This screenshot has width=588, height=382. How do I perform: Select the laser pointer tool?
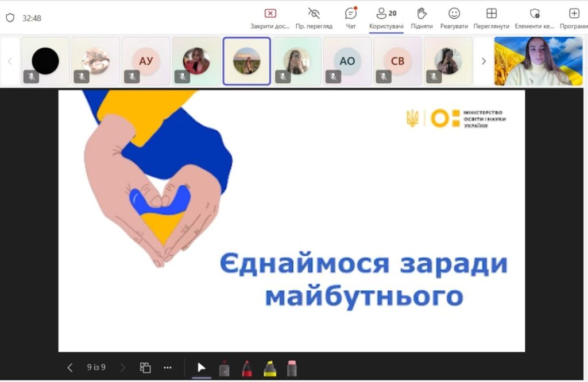(x=224, y=368)
